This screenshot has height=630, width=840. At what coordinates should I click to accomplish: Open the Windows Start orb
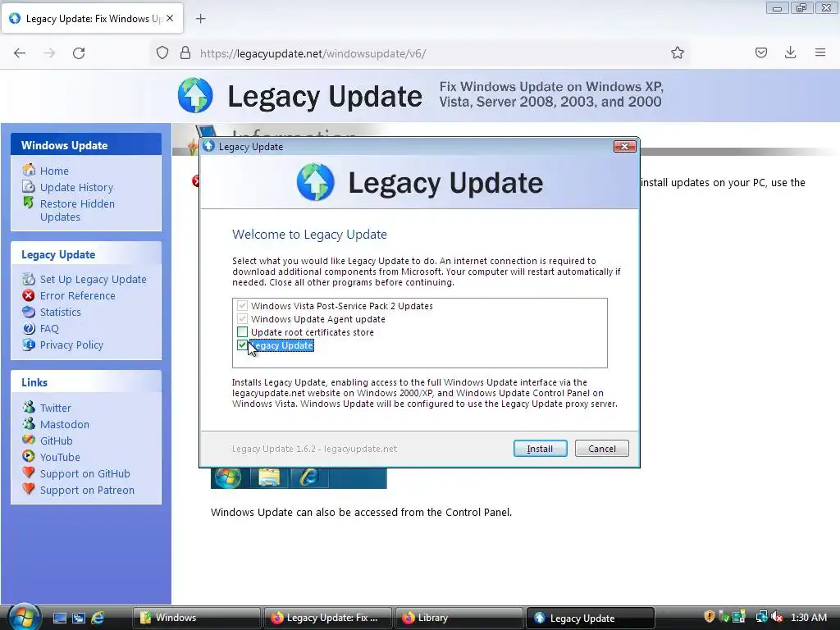coord(22,617)
